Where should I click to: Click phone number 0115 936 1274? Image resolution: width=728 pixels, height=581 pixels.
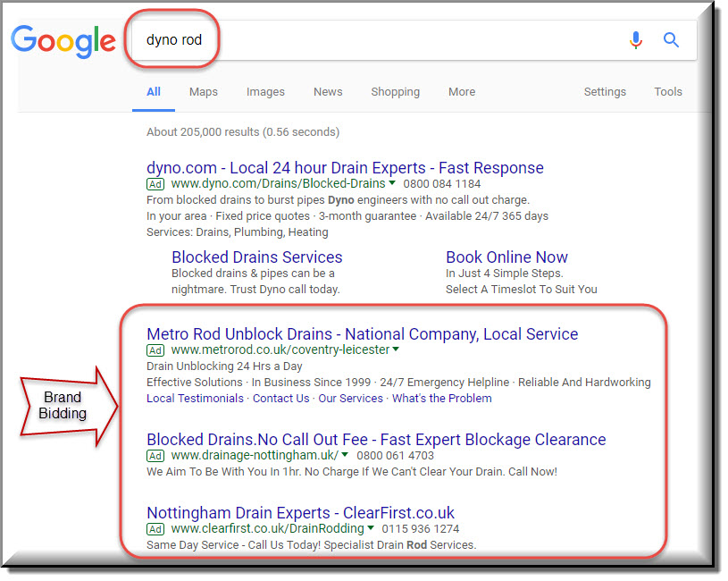420,529
